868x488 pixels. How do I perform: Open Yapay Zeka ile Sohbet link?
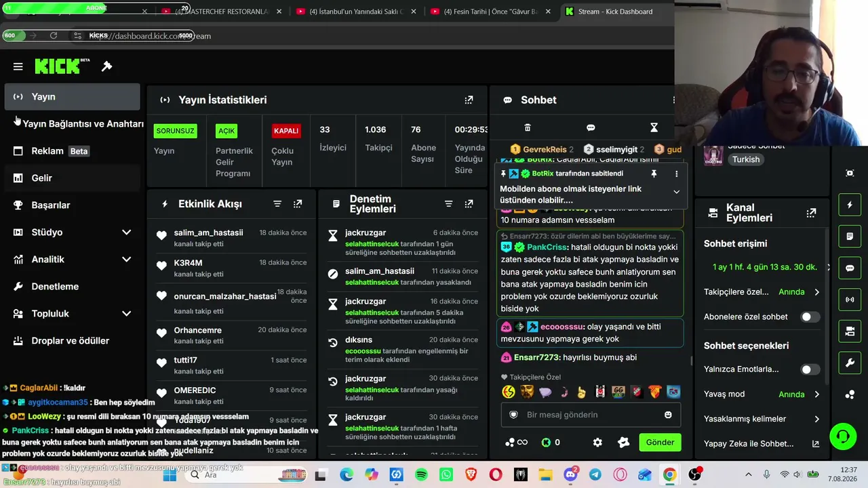762,444
